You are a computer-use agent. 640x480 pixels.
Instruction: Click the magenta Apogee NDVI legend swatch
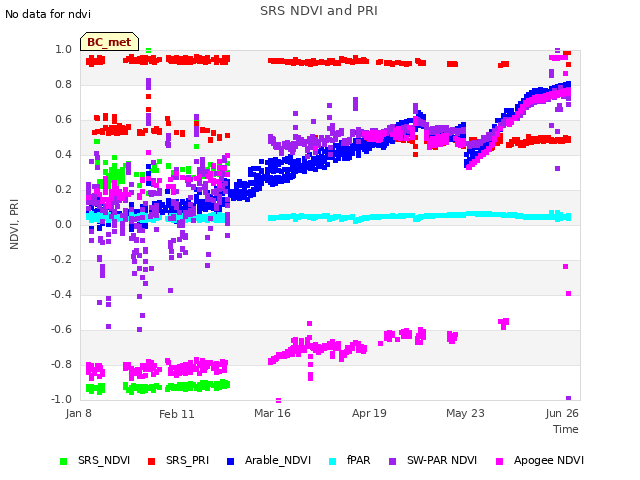499,461
